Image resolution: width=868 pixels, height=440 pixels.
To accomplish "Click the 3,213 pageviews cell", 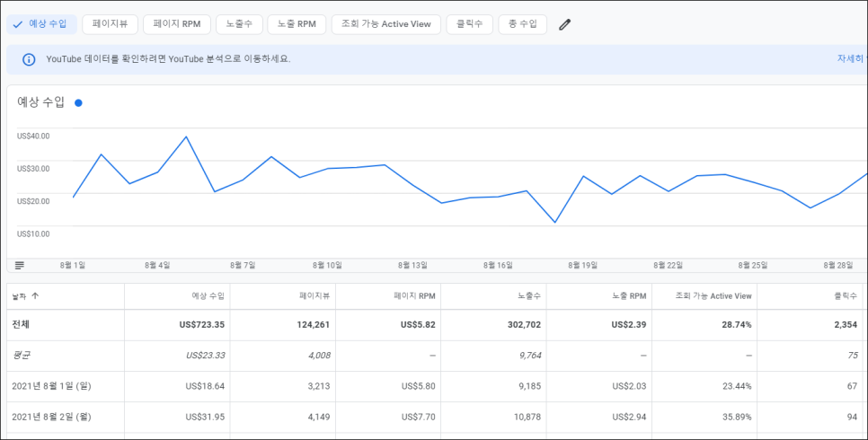I will click(x=319, y=386).
